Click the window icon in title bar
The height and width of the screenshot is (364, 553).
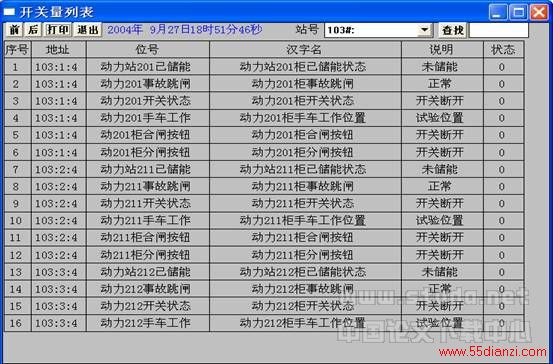9,12
